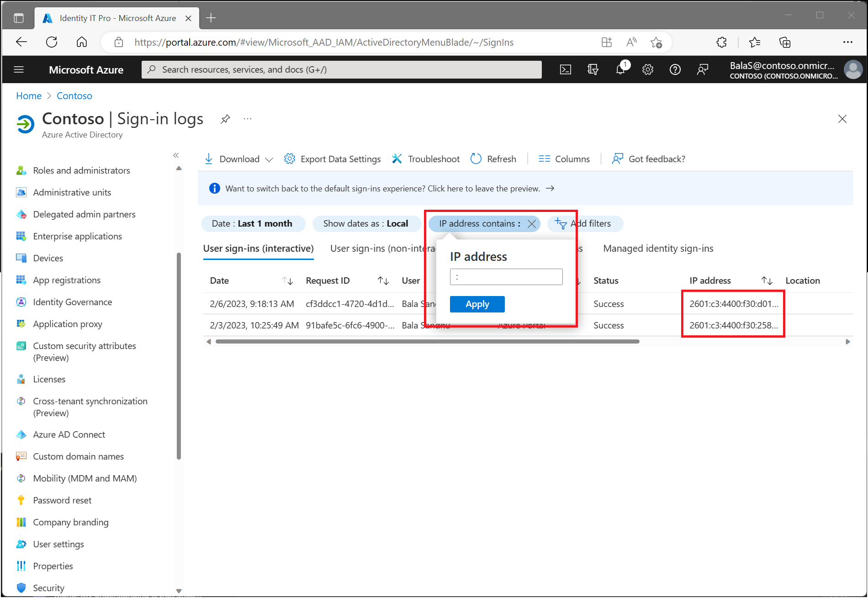Open Azure AD Connect
This screenshot has width=868, height=598.
(69, 434)
